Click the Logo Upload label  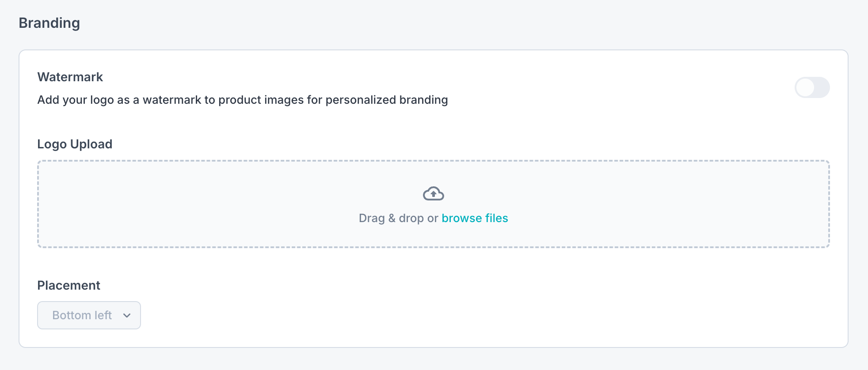coord(75,144)
